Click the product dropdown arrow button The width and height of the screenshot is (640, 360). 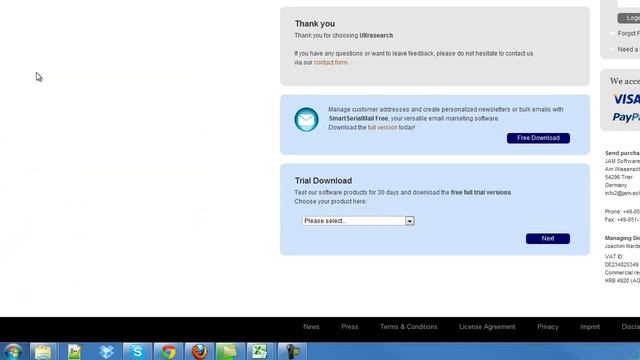409,221
